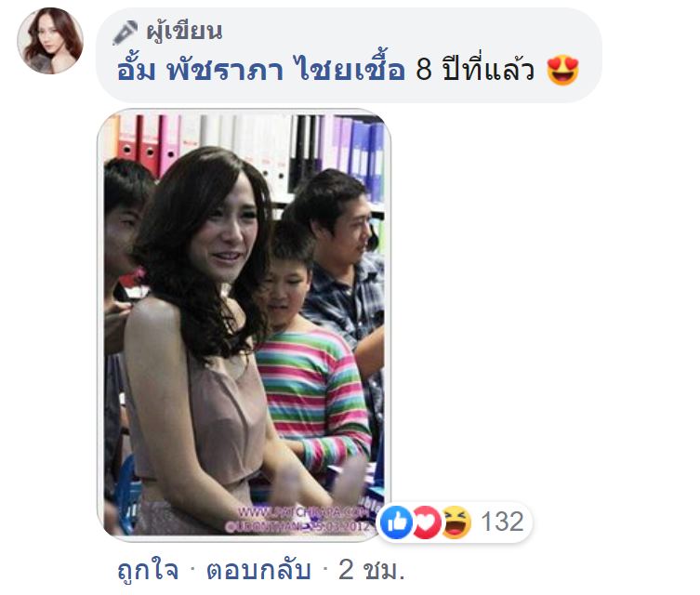This screenshot has width=700, height=595.
Task: Click the red heart love reaction icon
Action: click(426, 522)
